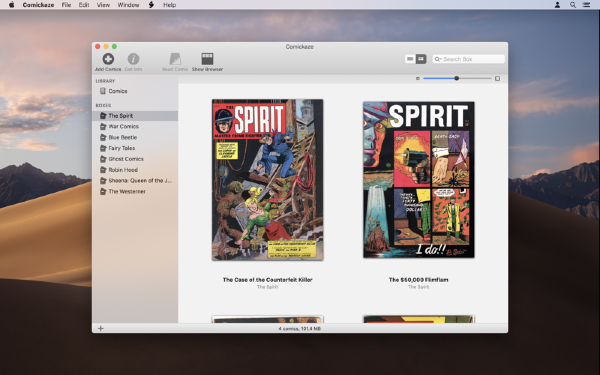Select the Fairy Tales box

click(135, 148)
